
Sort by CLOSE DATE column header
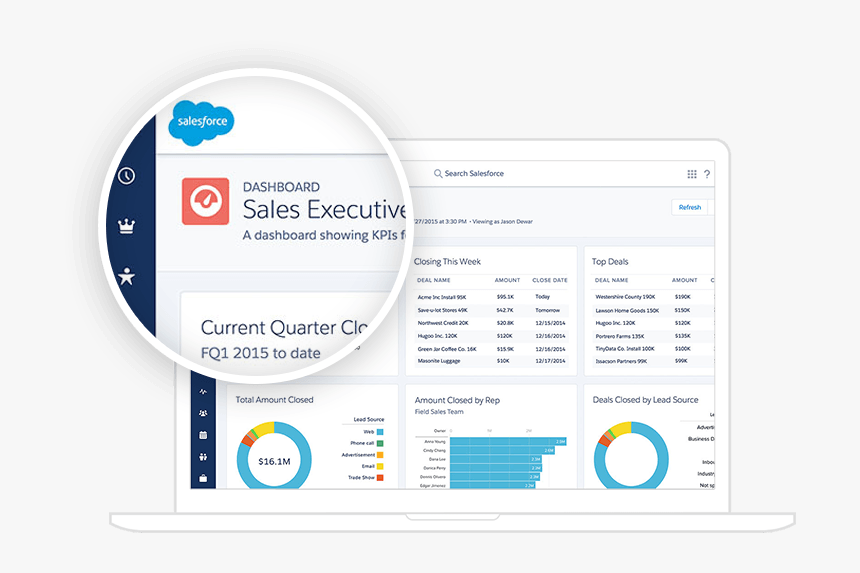click(550, 280)
